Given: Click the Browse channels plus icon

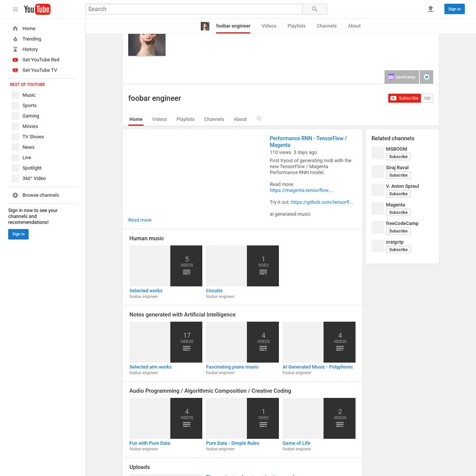Looking at the screenshot, I should click(15, 195).
